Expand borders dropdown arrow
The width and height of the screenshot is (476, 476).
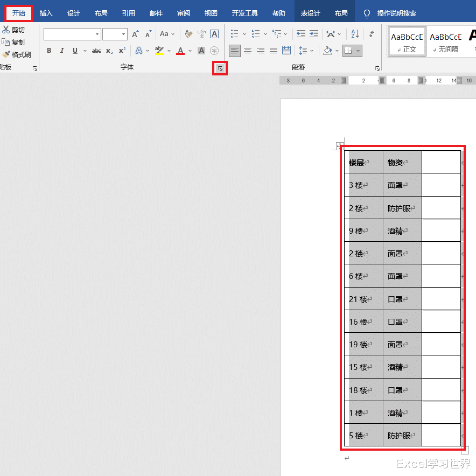pyautogui.click(x=358, y=51)
